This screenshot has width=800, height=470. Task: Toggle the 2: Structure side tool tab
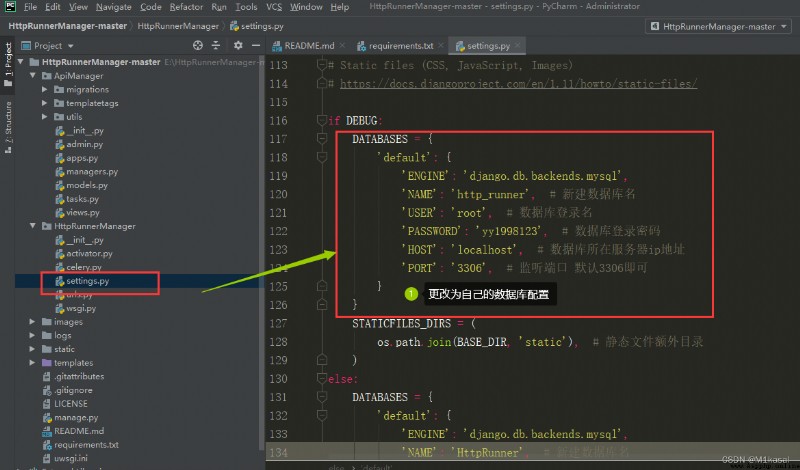click(8, 127)
